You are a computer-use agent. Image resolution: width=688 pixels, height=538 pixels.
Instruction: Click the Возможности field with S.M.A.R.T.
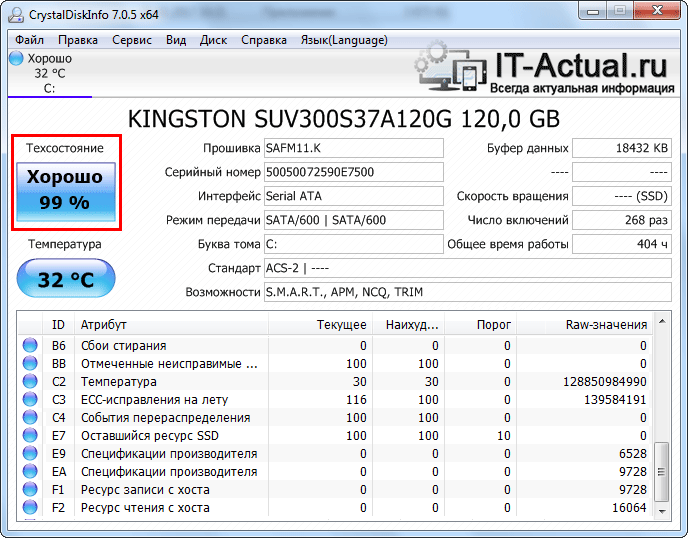coord(468,292)
